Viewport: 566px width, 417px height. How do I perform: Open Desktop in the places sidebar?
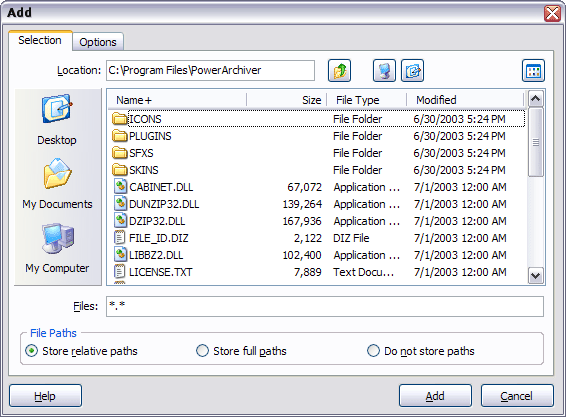click(x=57, y=120)
